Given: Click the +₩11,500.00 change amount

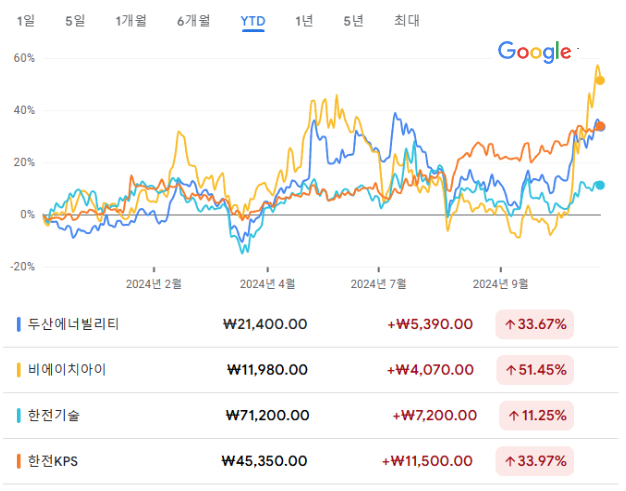Looking at the screenshot, I should tap(428, 461).
